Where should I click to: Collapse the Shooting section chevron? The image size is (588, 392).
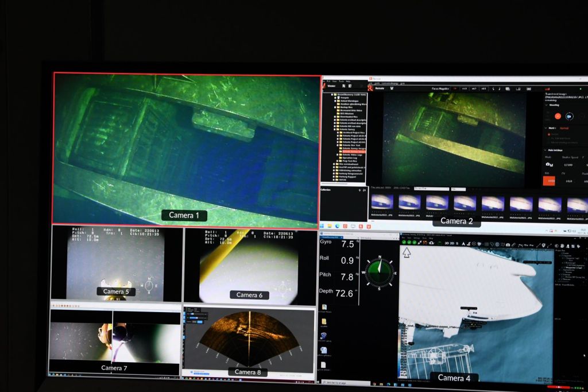pyautogui.click(x=546, y=105)
